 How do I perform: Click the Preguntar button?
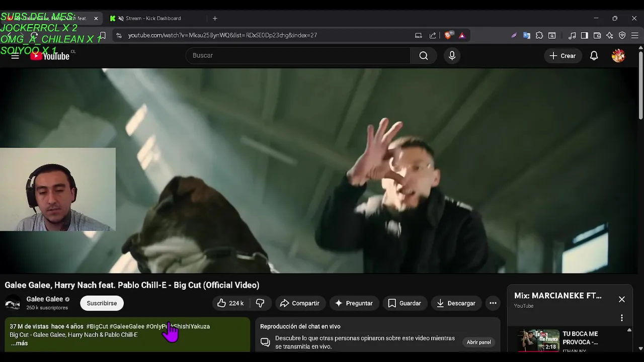(354, 303)
